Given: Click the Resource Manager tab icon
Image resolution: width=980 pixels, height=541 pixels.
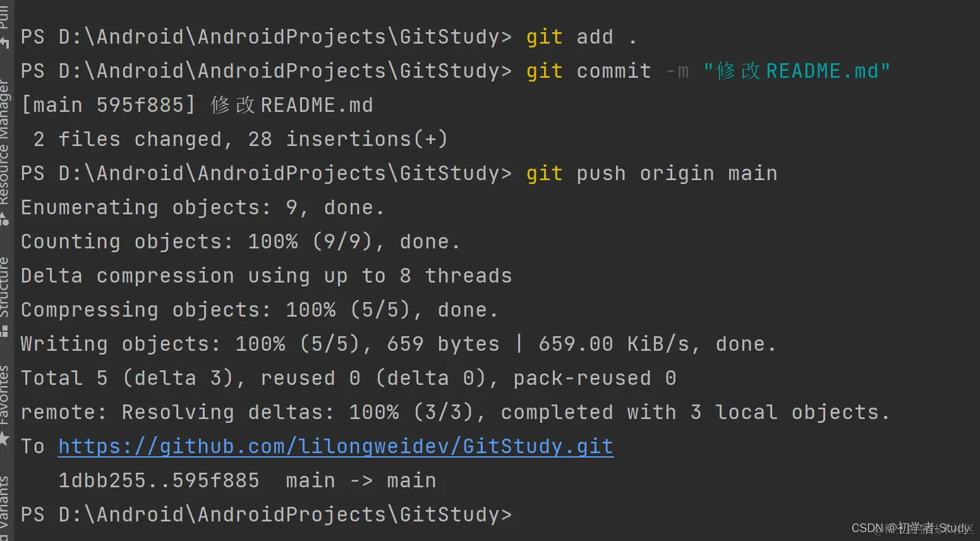Looking at the screenshot, I should [4, 219].
